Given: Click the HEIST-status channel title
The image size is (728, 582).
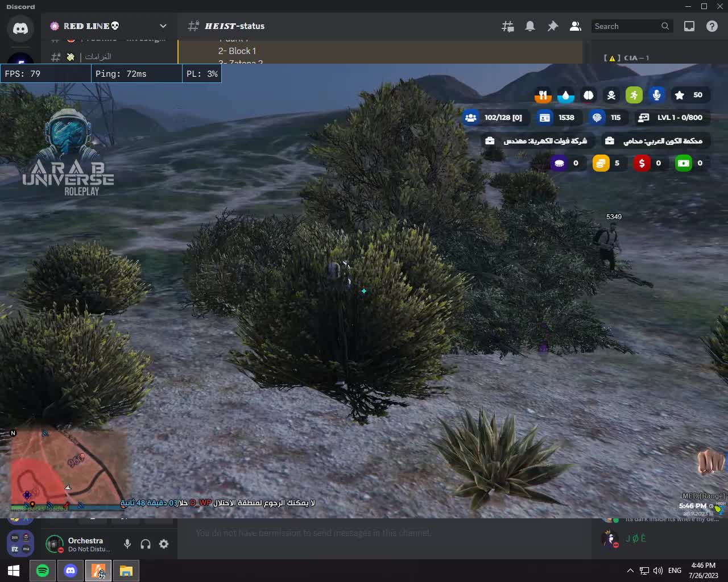Looking at the screenshot, I should 234,26.
